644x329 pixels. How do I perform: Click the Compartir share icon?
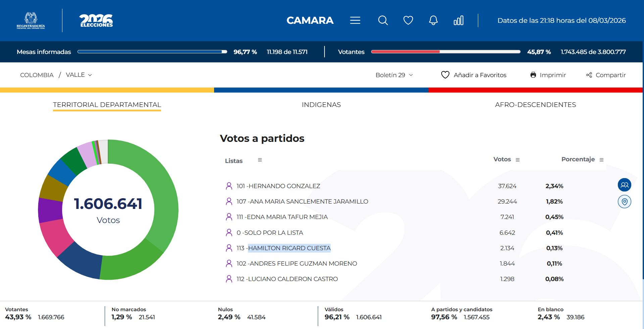tap(589, 75)
